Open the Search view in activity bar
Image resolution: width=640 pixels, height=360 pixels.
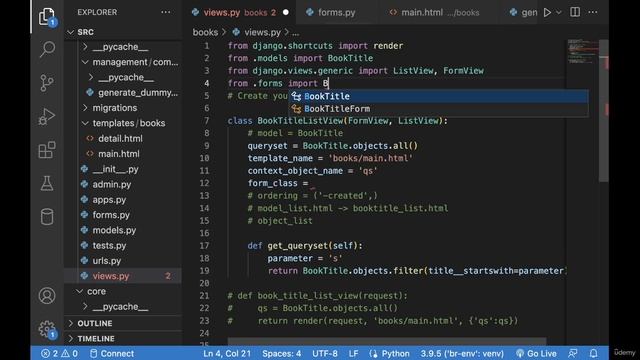pyautogui.click(x=47, y=49)
